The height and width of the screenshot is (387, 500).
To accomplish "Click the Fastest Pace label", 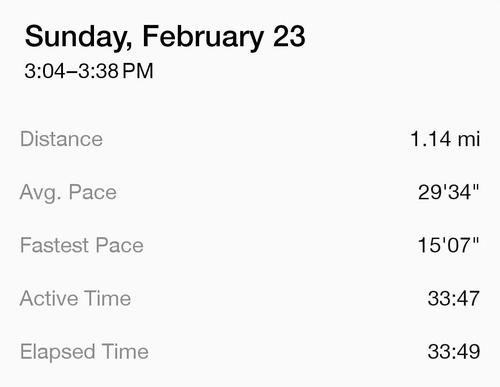I will [x=82, y=245].
